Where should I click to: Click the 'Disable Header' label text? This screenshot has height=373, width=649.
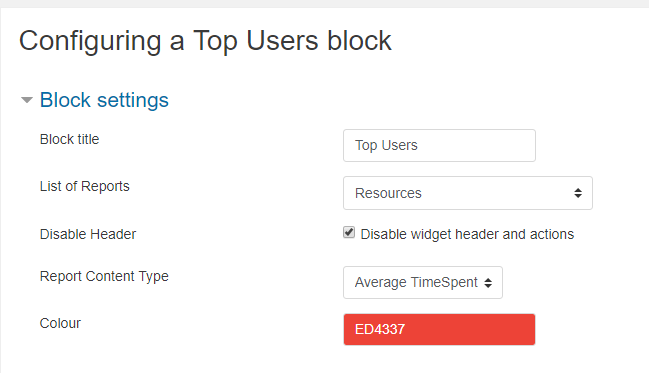88,234
